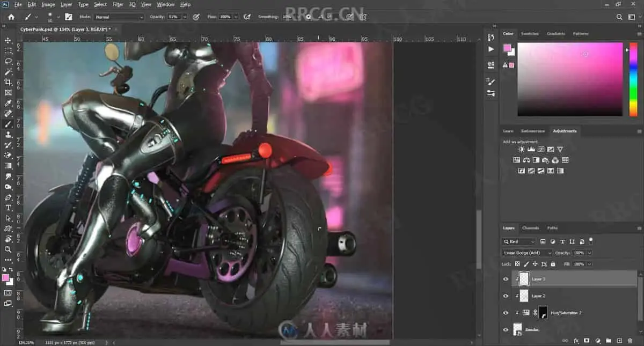644x346 pixels.
Task: Expand the Kind layer filter dropdown
Action: pyautogui.click(x=519, y=242)
